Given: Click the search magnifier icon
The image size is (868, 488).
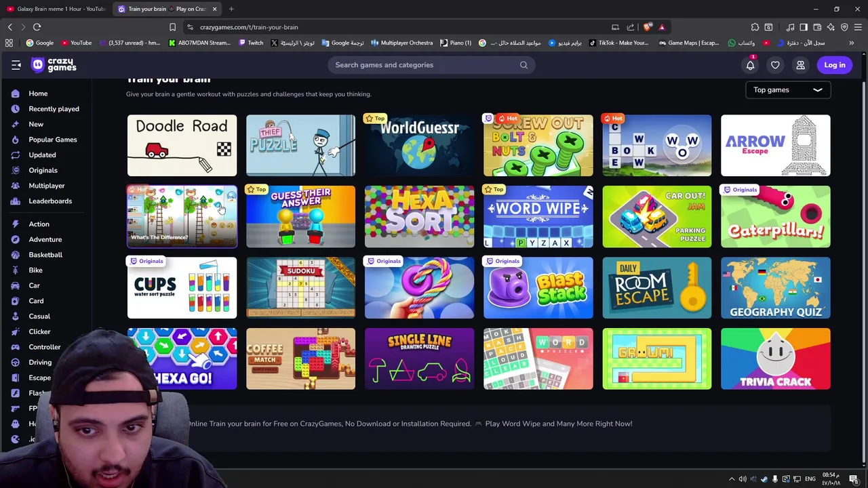Looking at the screenshot, I should pos(524,65).
